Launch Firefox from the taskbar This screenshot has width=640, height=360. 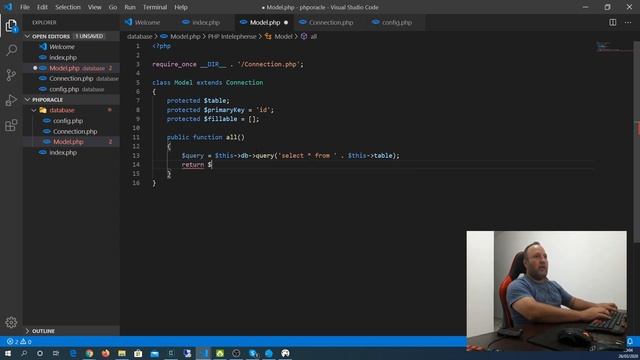tap(106, 353)
